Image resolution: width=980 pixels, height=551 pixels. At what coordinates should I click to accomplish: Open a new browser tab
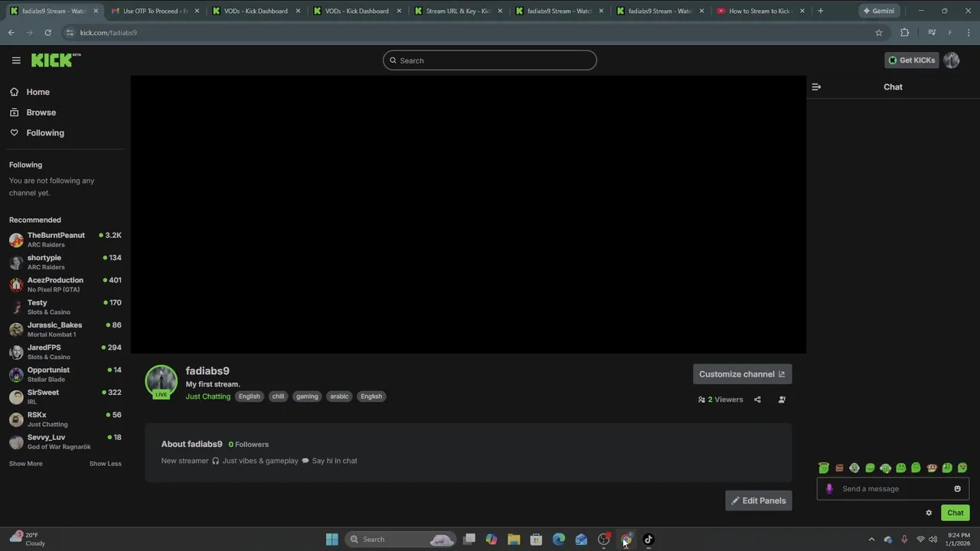820,11
